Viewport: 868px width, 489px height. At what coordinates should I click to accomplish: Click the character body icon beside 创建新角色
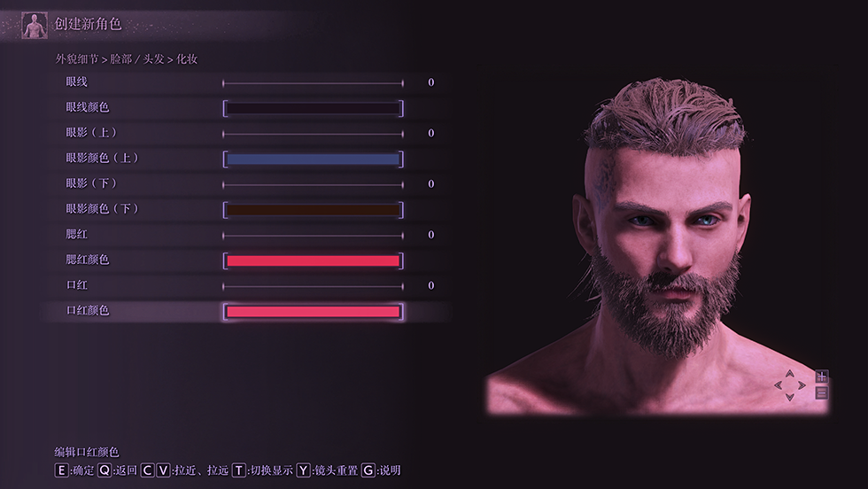tap(35, 26)
